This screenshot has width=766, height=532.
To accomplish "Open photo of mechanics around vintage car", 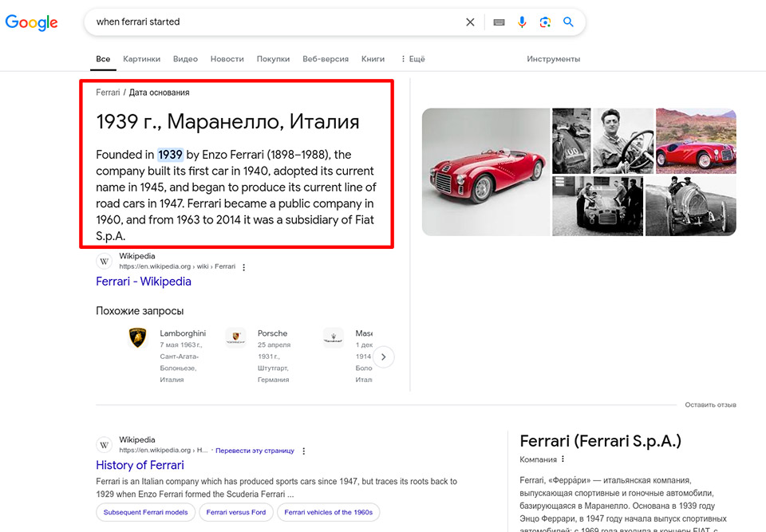I will pos(598,206).
